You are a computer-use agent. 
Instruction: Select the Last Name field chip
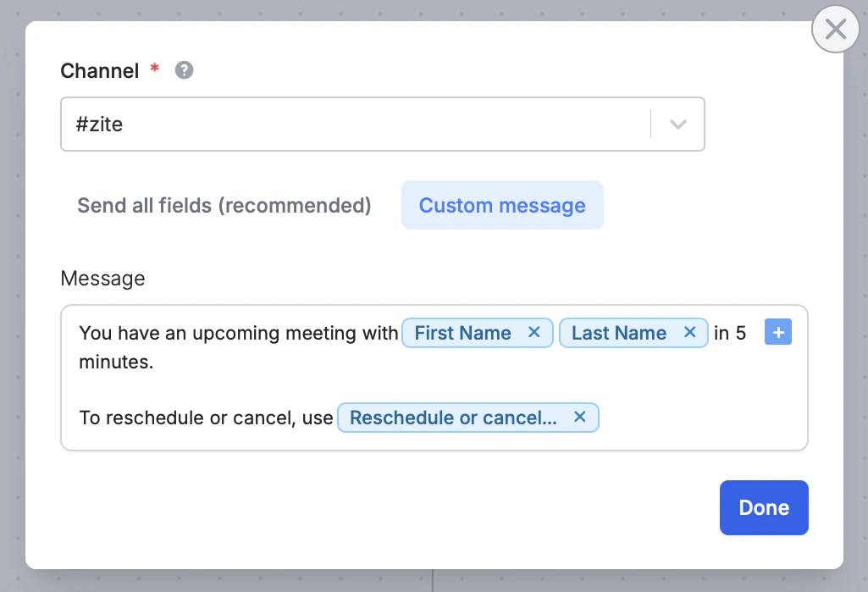click(x=618, y=333)
